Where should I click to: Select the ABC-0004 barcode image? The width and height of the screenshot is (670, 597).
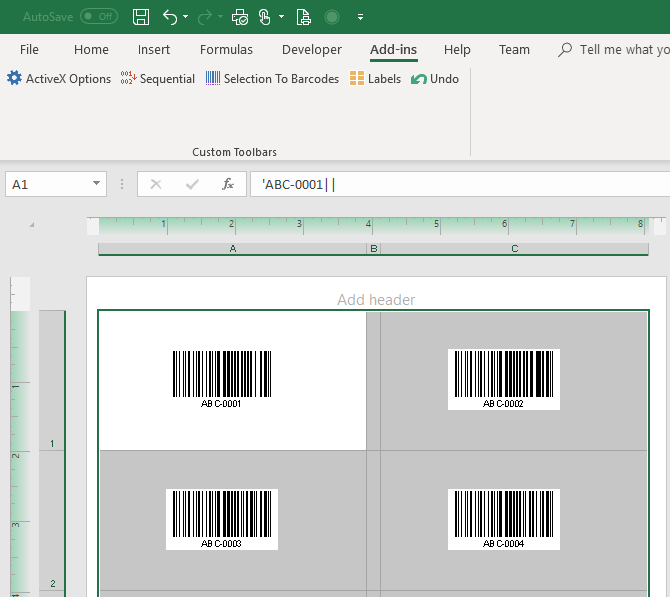(504, 519)
